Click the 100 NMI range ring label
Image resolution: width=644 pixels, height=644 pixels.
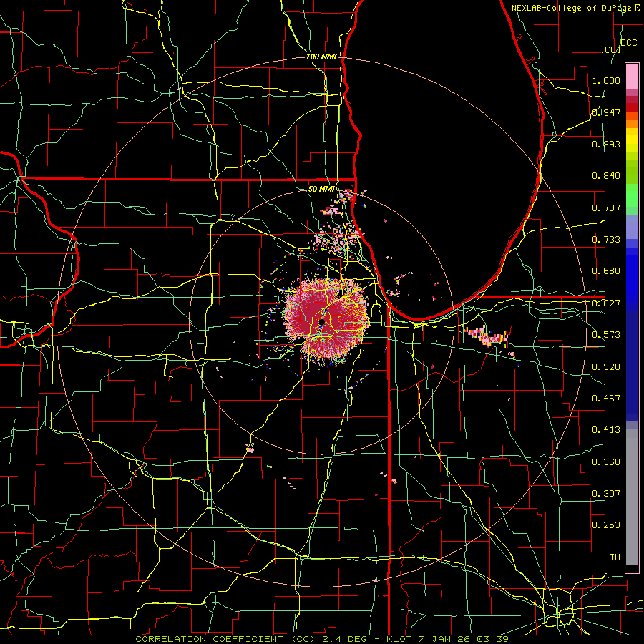pyautogui.click(x=321, y=57)
